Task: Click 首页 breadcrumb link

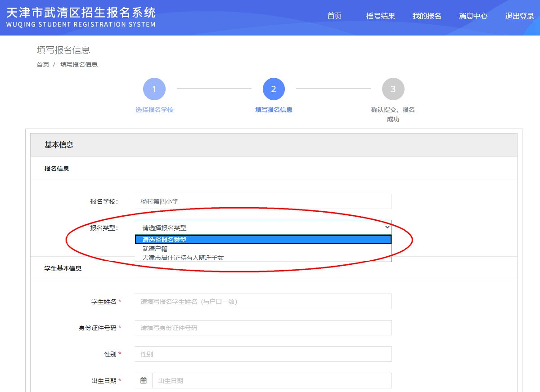Action: (43, 64)
